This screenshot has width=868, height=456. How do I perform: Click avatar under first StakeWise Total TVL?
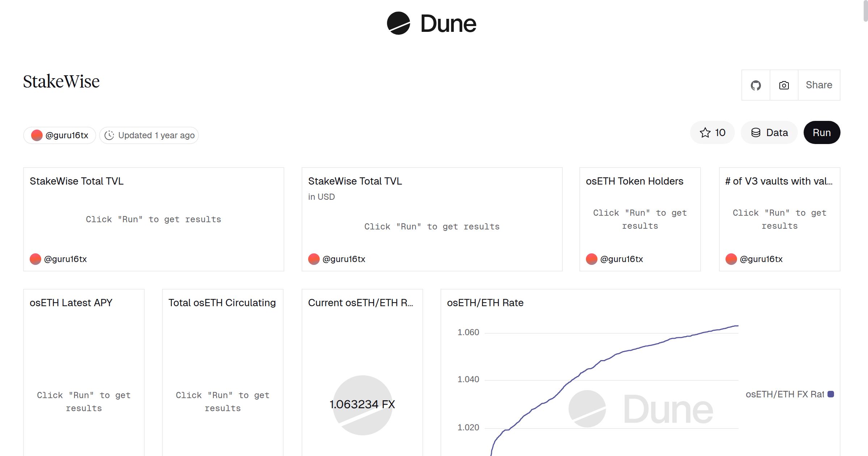pos(35,259)
